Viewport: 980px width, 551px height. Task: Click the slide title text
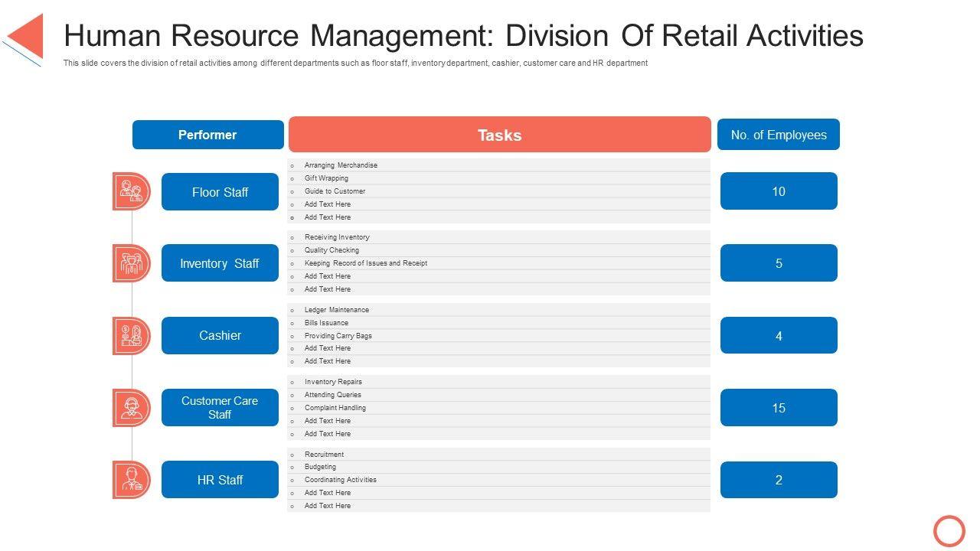(x=463, y=36)
